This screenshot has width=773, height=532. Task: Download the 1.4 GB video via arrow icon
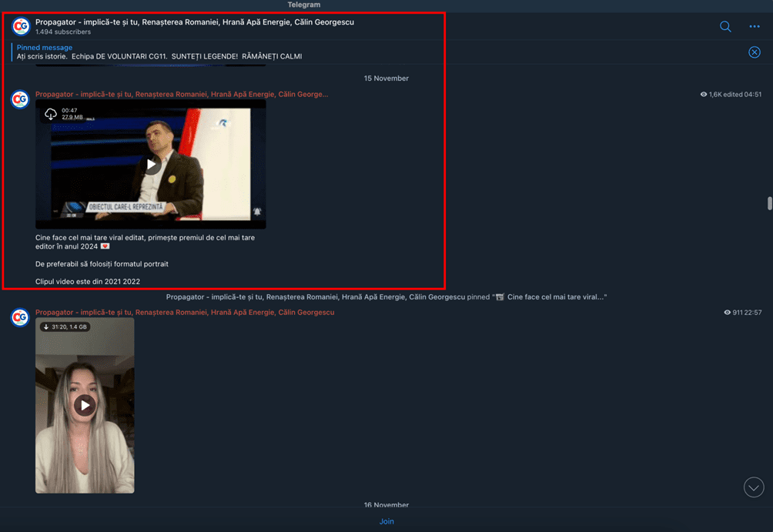[x=46, y=327]
